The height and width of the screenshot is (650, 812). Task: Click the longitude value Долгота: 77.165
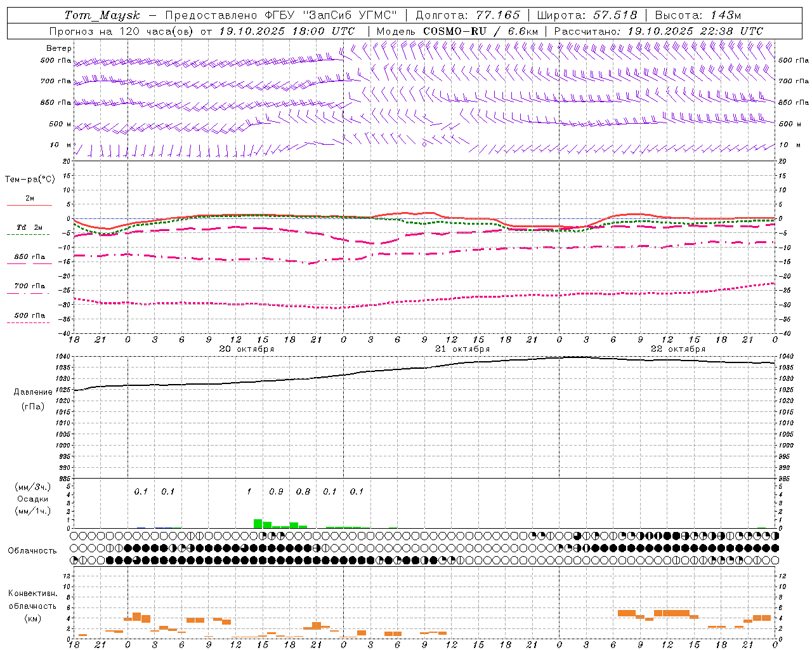pos(468,15)
